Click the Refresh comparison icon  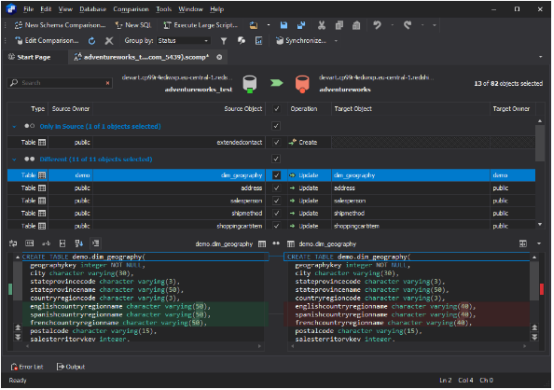click(92, 41)
